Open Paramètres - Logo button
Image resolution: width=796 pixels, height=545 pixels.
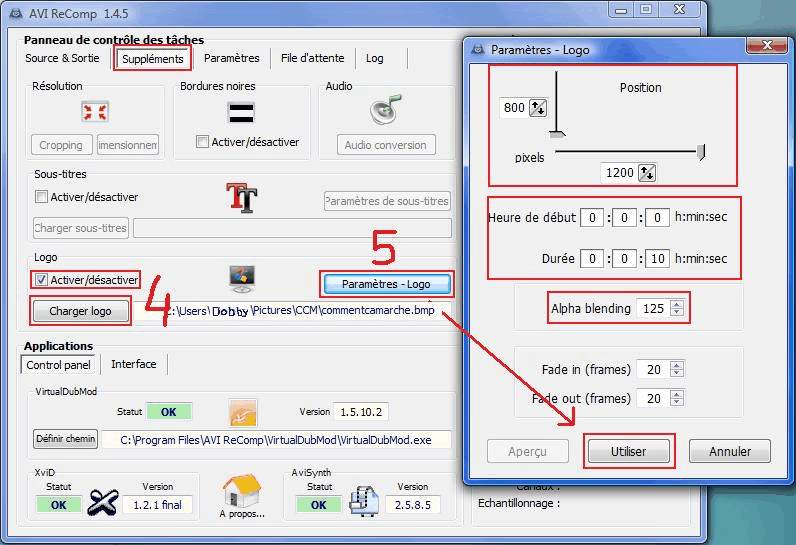386,284
